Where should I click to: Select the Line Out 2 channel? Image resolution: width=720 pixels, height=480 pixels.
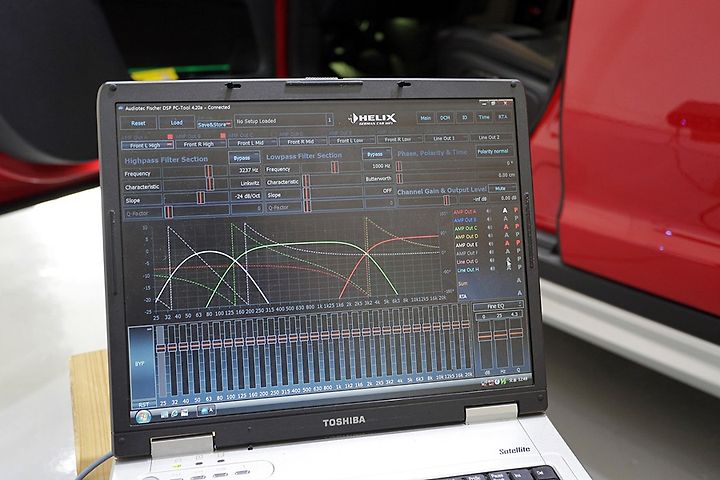pos(489,137)
